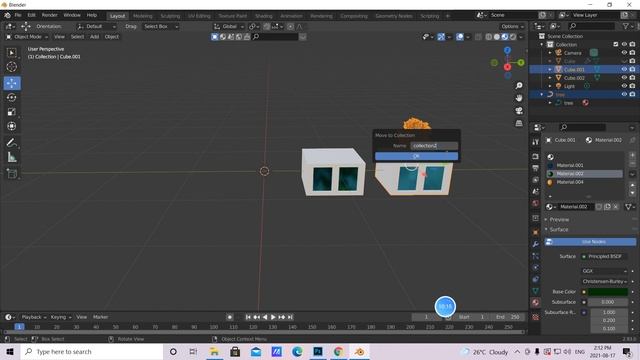
Task: Click the zoom magnifier viewport icon
Action: (519, 86)
